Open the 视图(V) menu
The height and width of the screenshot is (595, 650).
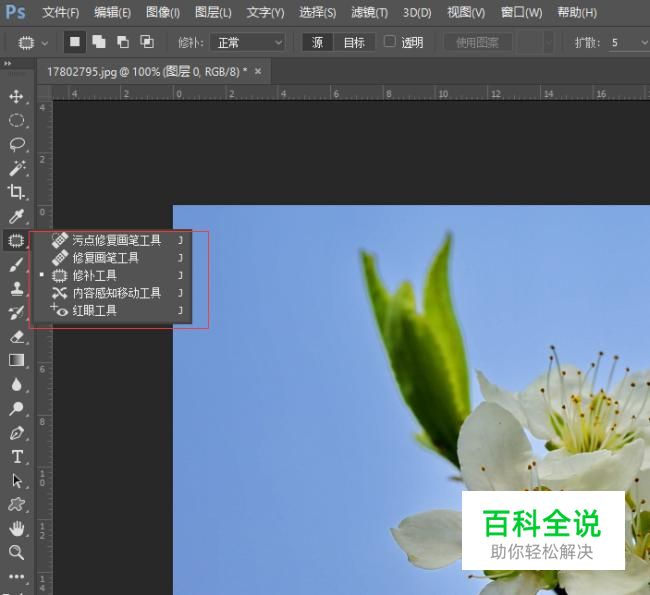coord(466,12)
